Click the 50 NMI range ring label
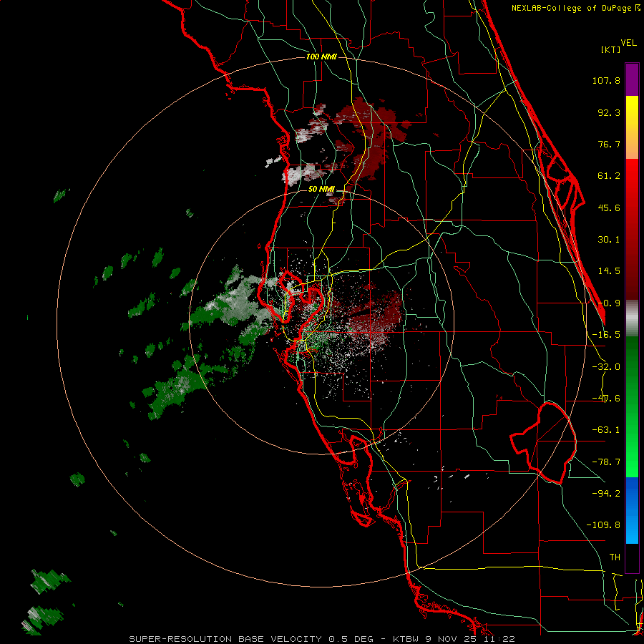This screenshot has height=644, width=644. click(321, 189)
